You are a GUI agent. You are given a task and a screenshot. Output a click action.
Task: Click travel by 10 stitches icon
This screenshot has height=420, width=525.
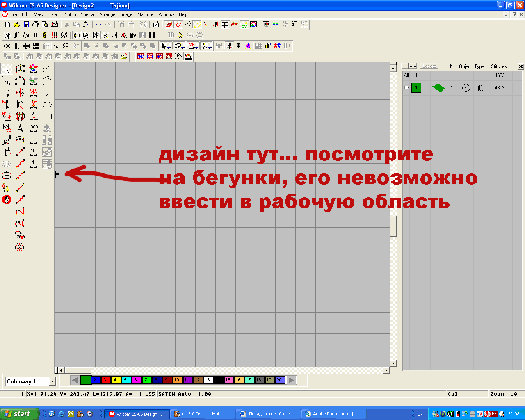[34, 152]
